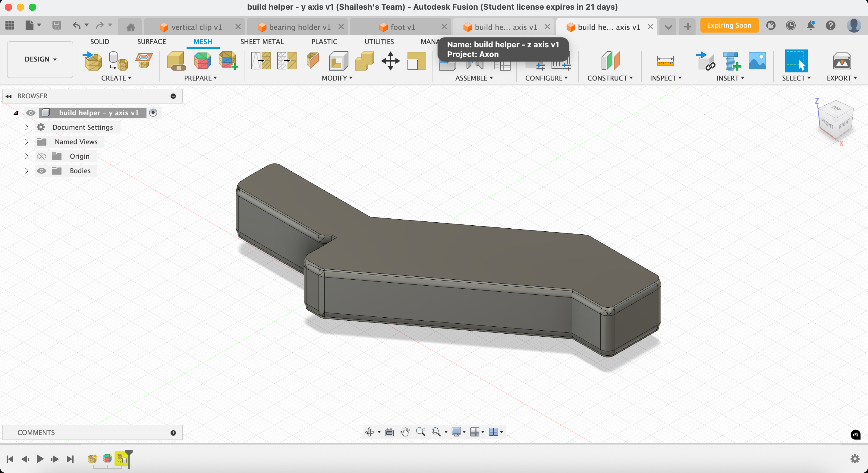This screenshot has height=473, width=868.
Task: Open the Data Panel grid icon
Action: [x=9, y=25]
